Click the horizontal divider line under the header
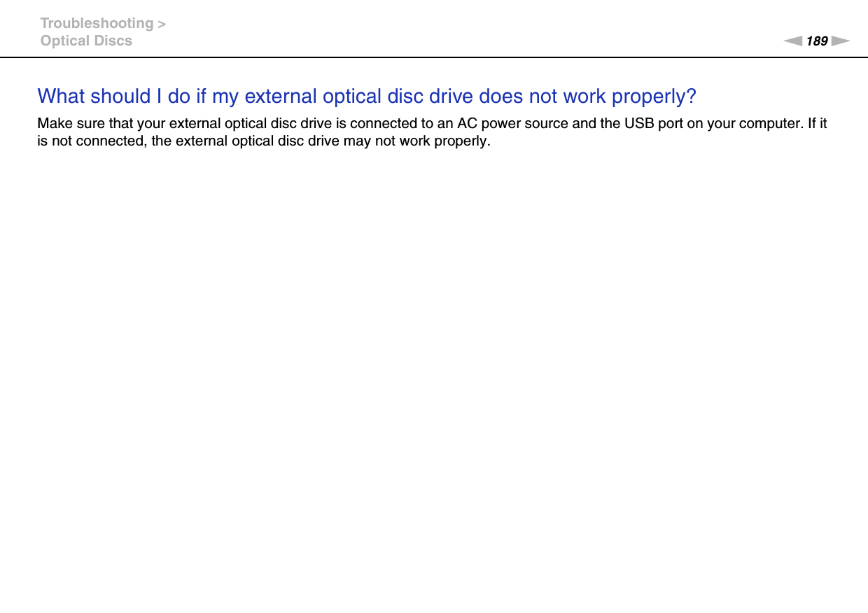Viewport: 868px width, 613px height. tap(434, 57)
